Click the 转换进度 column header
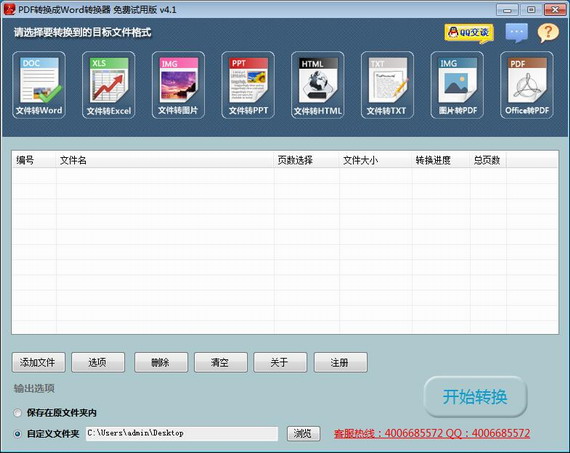This screenshot has width=570, height=453. [x=441, y=160]
